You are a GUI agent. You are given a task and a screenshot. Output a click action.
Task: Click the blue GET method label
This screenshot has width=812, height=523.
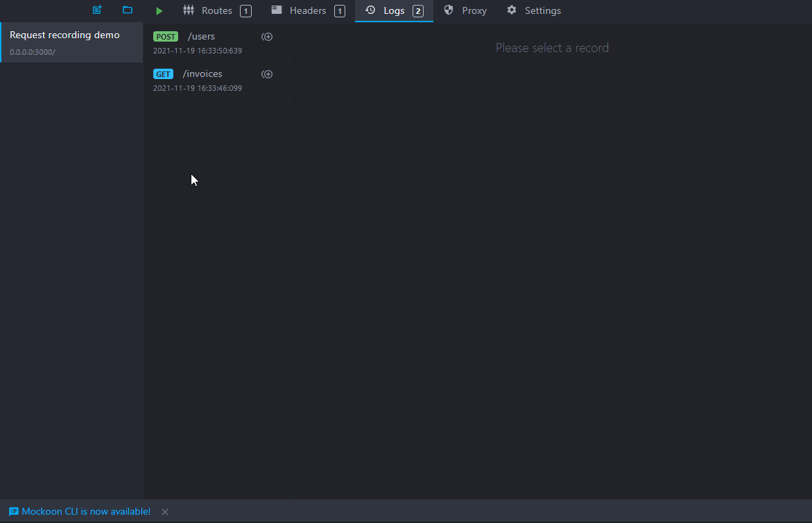click(x=163, y=74)
